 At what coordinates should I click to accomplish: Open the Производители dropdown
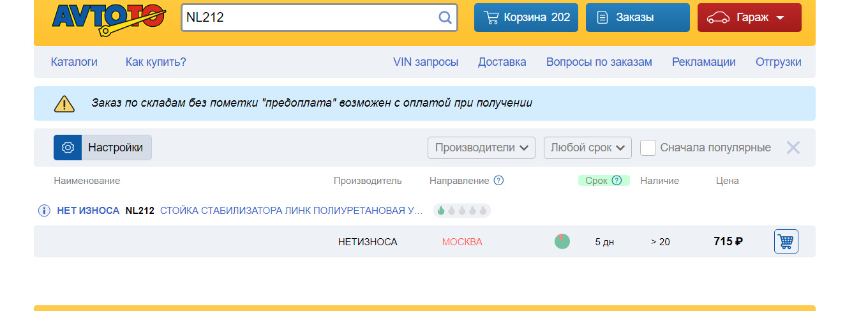481,148
